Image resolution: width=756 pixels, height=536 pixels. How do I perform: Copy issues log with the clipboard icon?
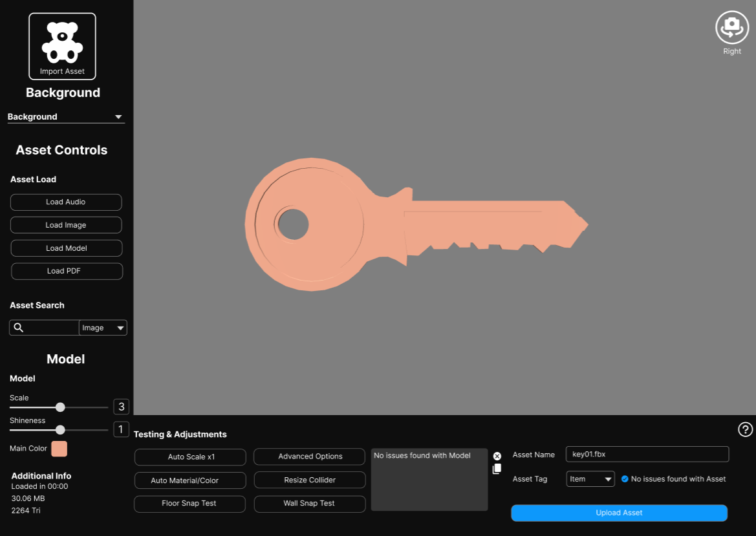[497, 469]
